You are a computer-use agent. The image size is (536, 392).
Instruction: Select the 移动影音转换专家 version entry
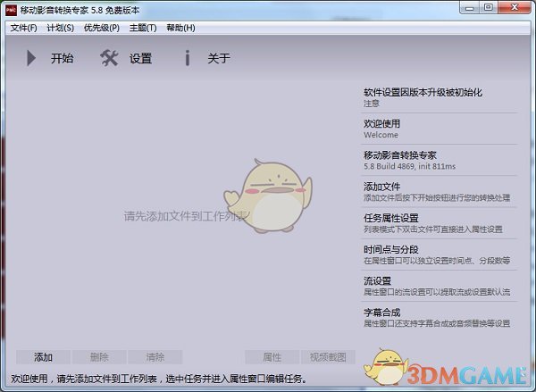click(439, 161)
